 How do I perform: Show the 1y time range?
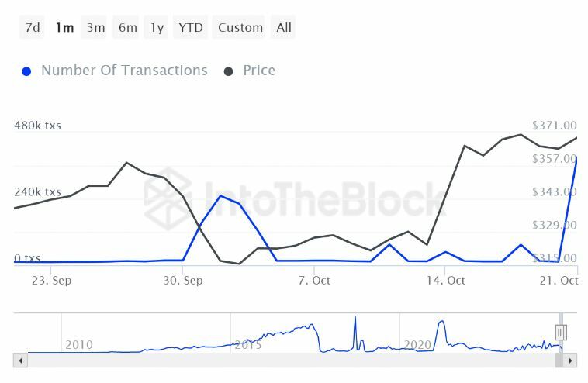[157, 28]
